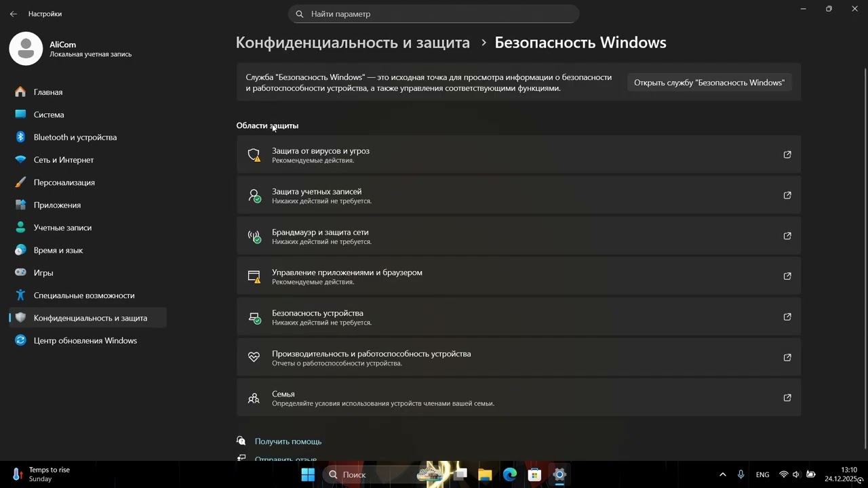Click the device health heart icon

click(254, 357)
